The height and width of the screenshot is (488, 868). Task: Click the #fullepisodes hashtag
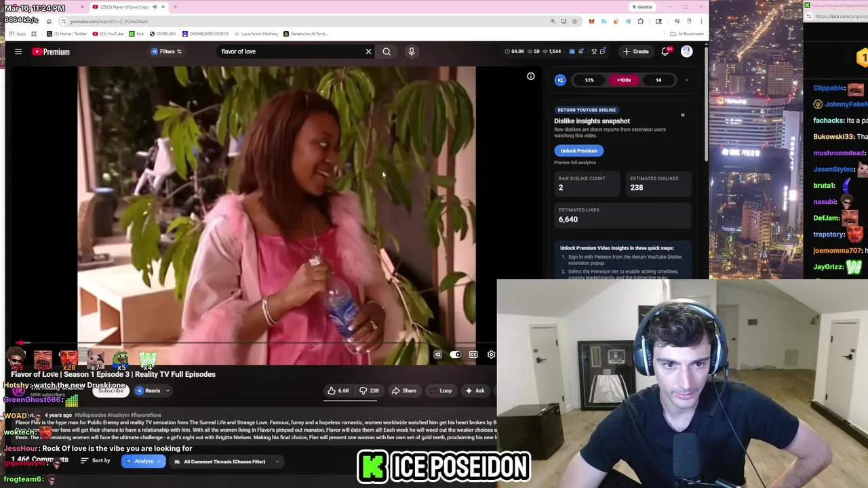(90, 415)
